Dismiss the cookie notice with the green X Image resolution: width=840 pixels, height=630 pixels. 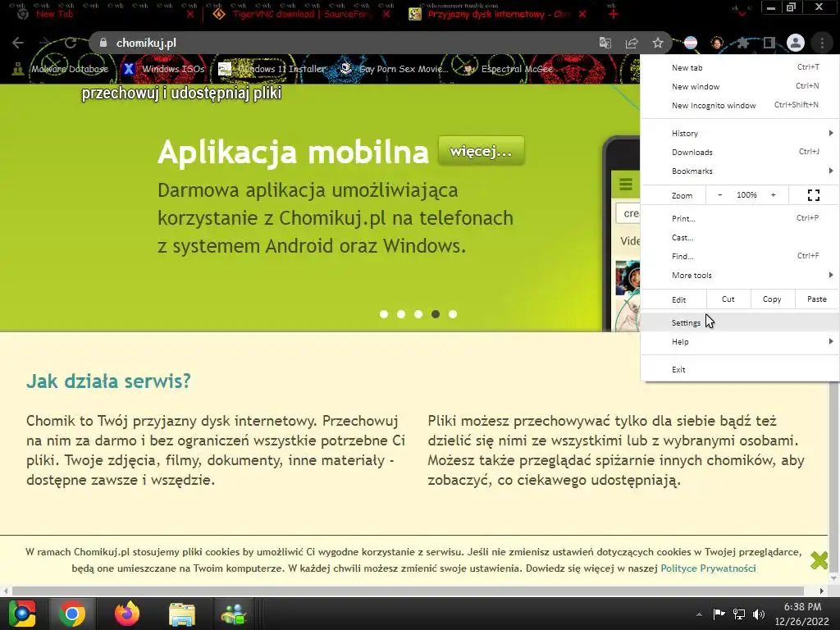point(819,560)
